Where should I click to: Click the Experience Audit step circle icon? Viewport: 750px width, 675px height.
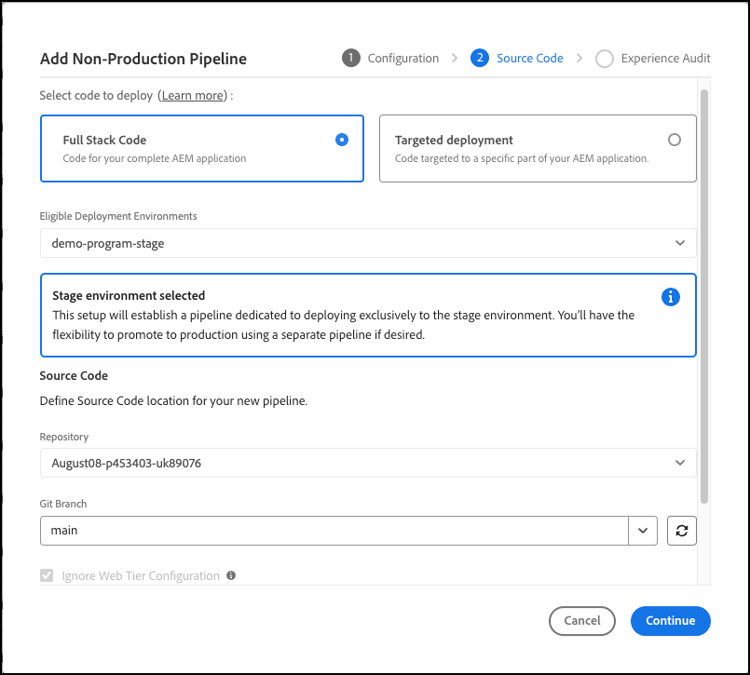[x=604, y=58]
